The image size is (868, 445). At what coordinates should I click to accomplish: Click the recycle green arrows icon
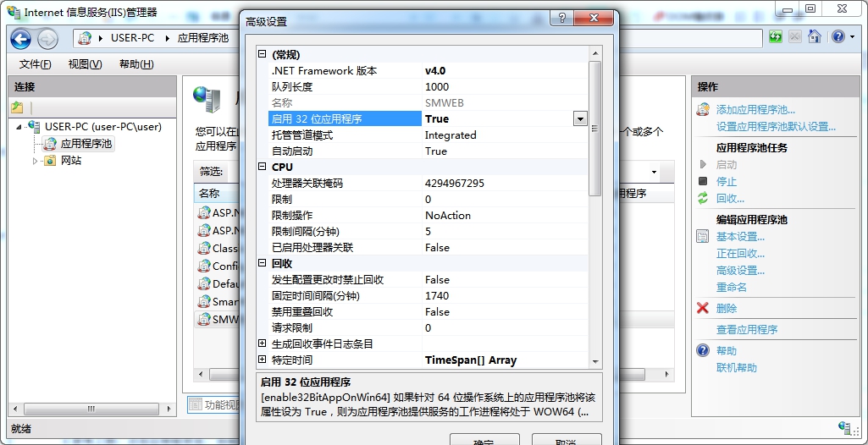tap(703, 198)
